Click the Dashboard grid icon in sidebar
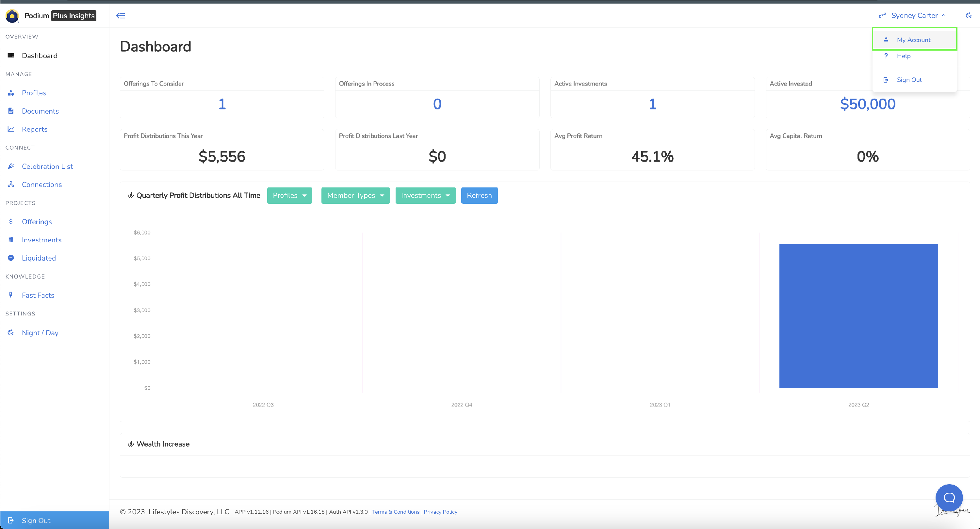Viewport: 980px width, 529px height. [x=11, y=56]
